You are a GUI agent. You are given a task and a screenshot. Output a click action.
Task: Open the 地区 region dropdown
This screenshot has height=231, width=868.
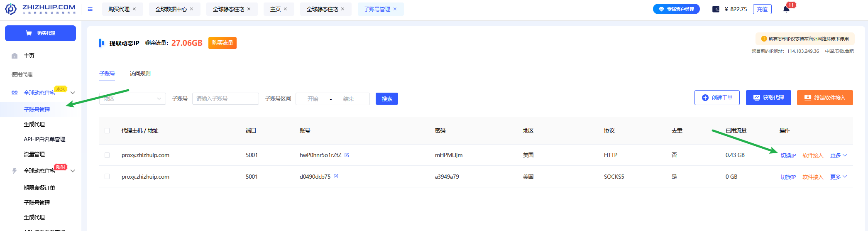click(132, 99)
